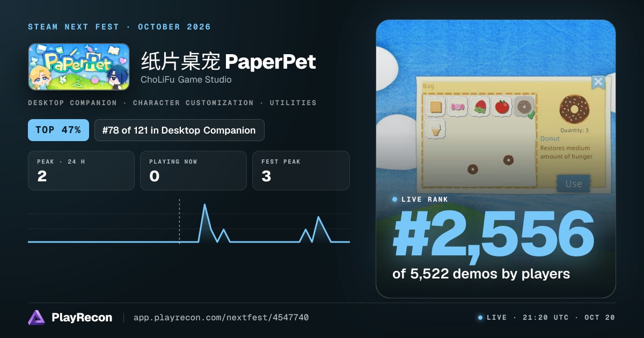Select the strawberry item in the Bag
644x338 pixels.
tap(480, 107)
